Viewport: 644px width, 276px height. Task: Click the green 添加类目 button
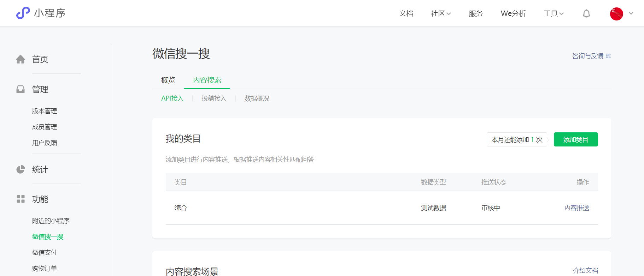coord(576,139)
